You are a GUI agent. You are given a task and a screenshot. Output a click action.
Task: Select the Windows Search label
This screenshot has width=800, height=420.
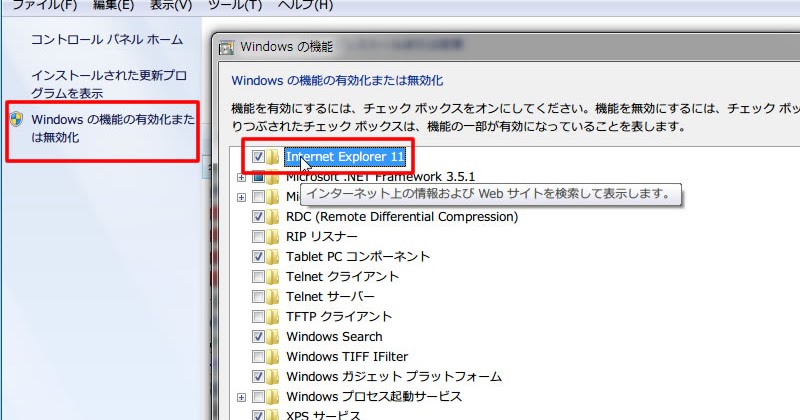(x=334, y=336)
